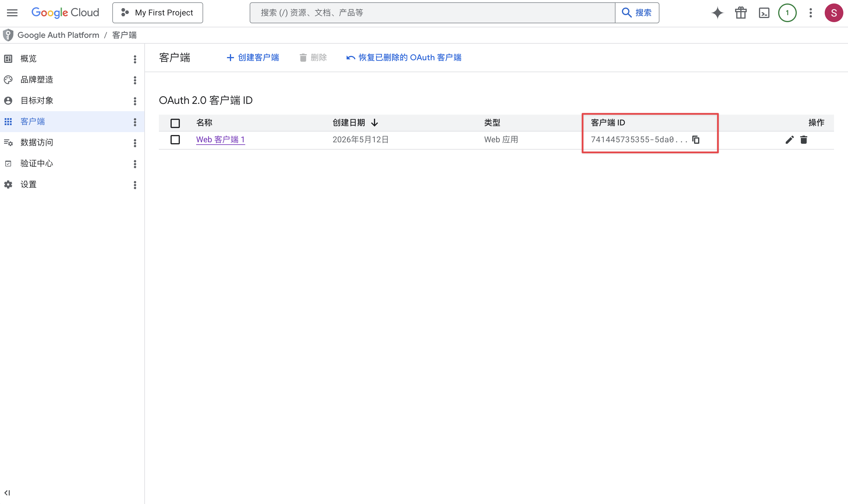Go to Google Auth Platform breadcrumb
Screen dimensions: 848x504
pos(58,35)
